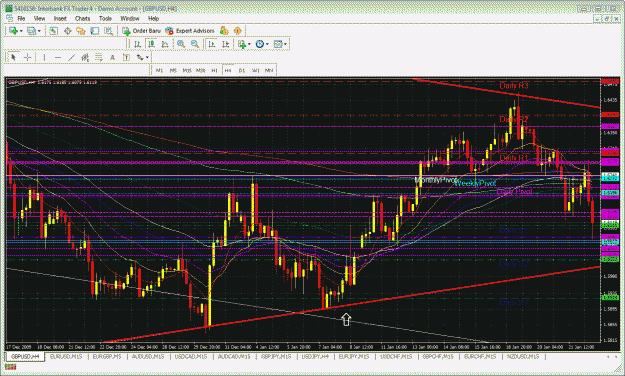625x376 pixels.
Task: Switch to line chart display
Action: [x=165, y=44]
